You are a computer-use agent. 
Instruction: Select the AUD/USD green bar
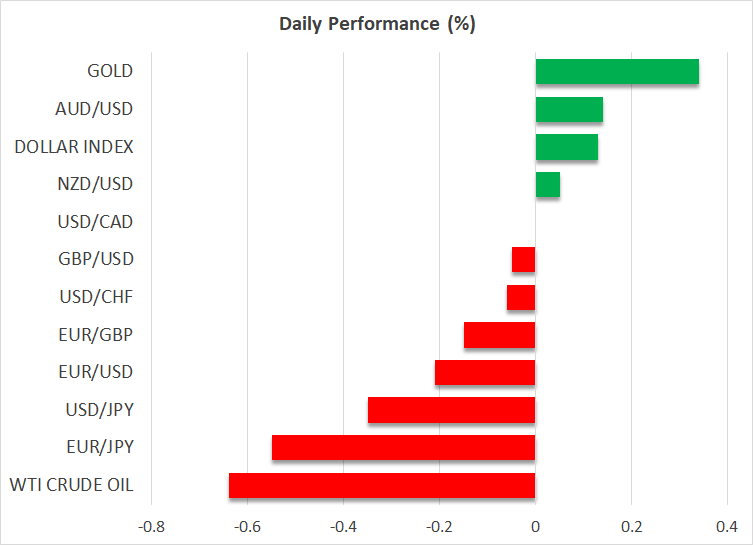pyautogui.click(x=569, y=109)
